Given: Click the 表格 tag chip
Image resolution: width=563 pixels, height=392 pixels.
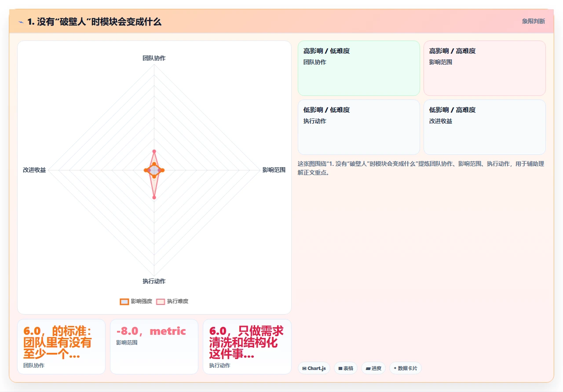Looking at the screenshot, I should click(346, 368).
